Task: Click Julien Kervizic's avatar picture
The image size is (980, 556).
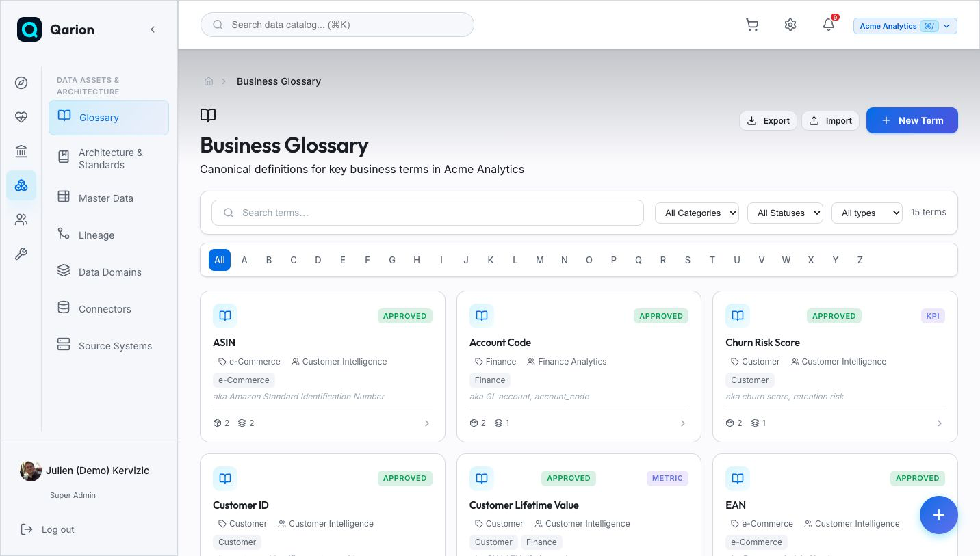Action: click(x=31, y=471)
